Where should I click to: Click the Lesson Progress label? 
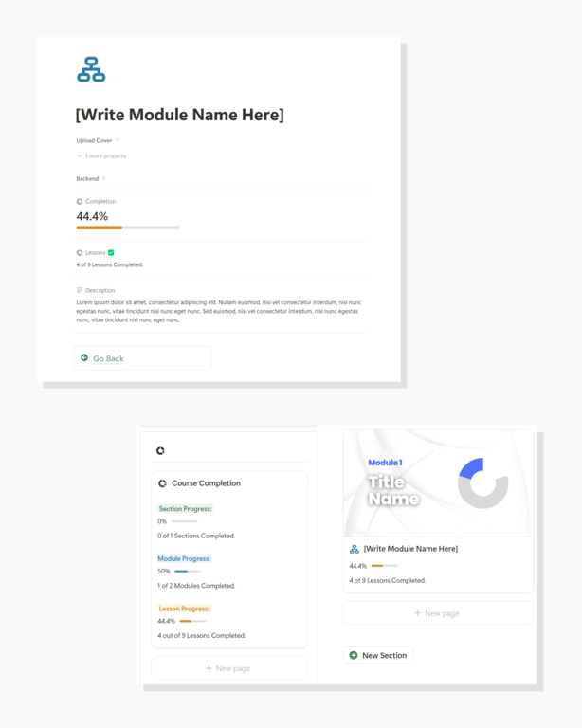coord(184,609)
